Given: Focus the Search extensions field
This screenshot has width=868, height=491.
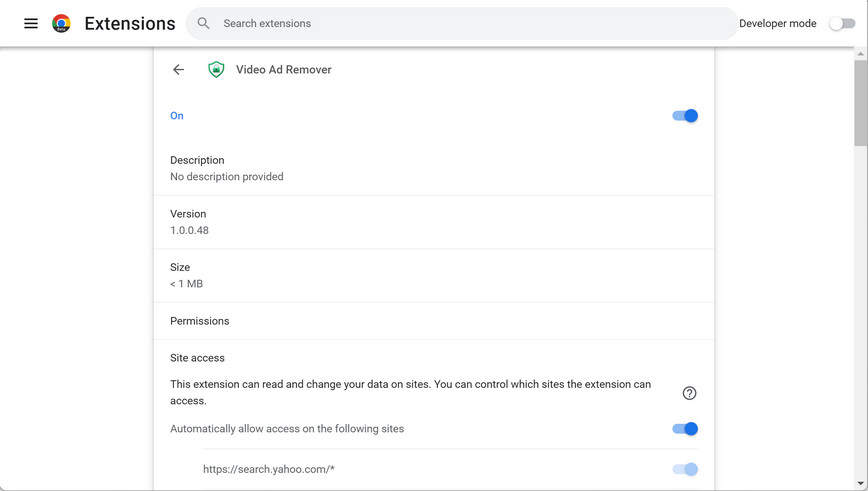Looking at the screenshot, I should (470, 23).
